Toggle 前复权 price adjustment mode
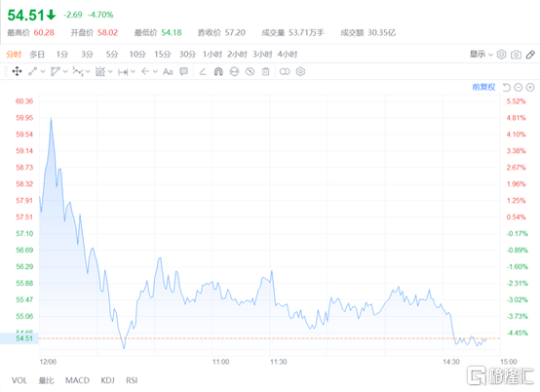Image resolution: width=540 pixels, height=392 pixels. 483,87
